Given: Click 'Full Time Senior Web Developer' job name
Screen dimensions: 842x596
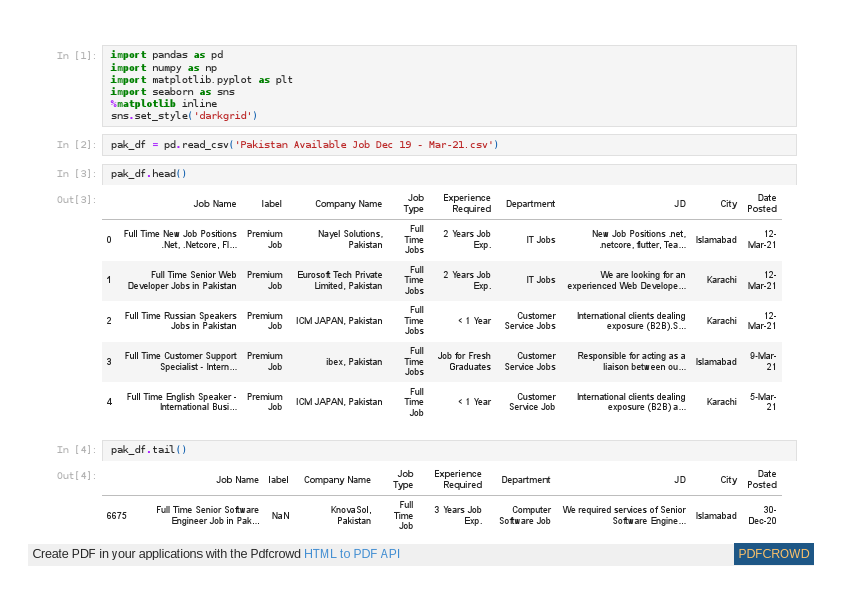Looking at the screenshot, I should pos(182,280).
